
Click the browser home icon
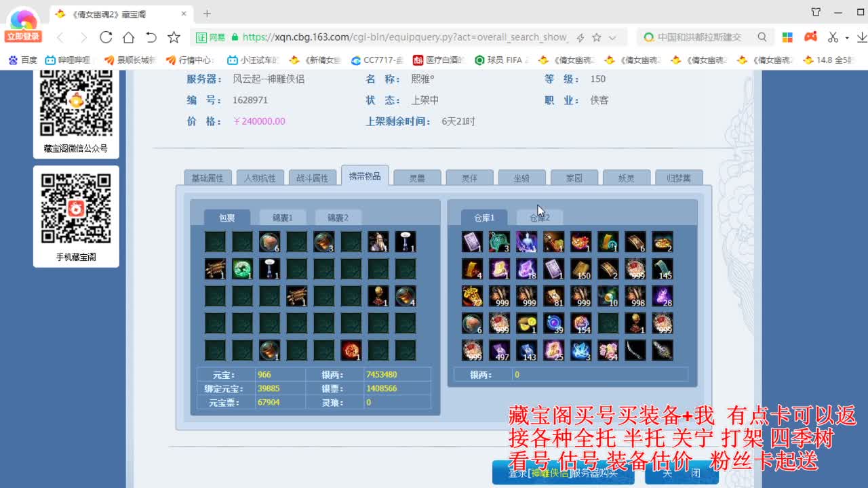tap(128, 37)
